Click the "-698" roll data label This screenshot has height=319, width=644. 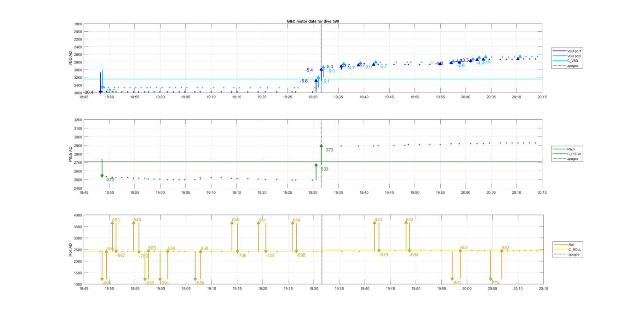coord(301,255)
